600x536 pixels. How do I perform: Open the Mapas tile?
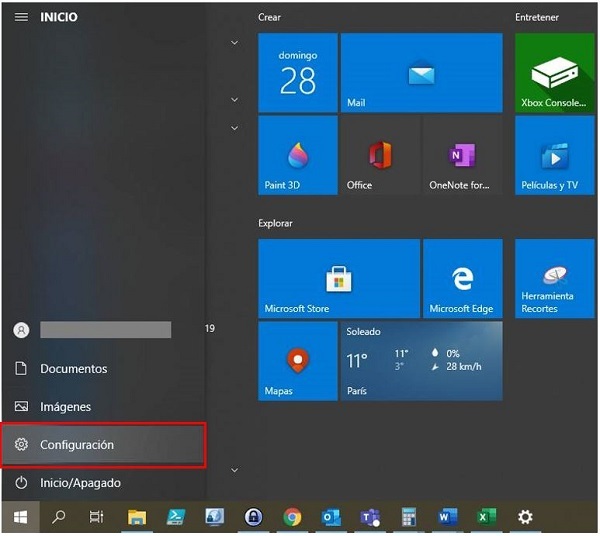pyautogui.click(x=297, y=360)
